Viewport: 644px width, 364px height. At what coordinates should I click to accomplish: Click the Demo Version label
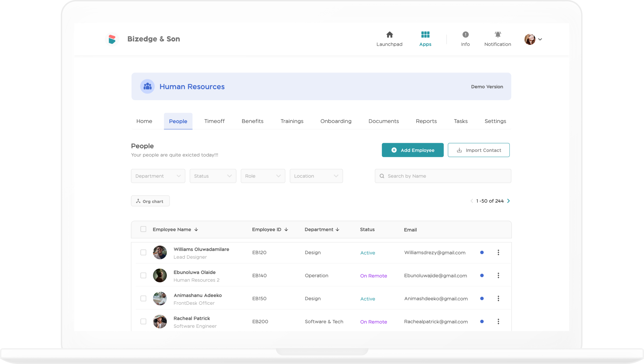[x=487, y=86]
